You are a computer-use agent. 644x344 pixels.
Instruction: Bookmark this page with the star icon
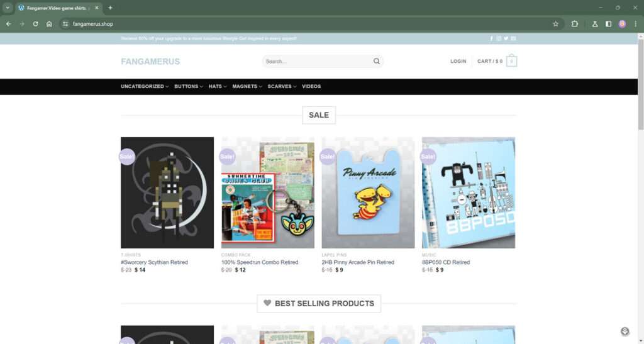(x=556, y=24)
